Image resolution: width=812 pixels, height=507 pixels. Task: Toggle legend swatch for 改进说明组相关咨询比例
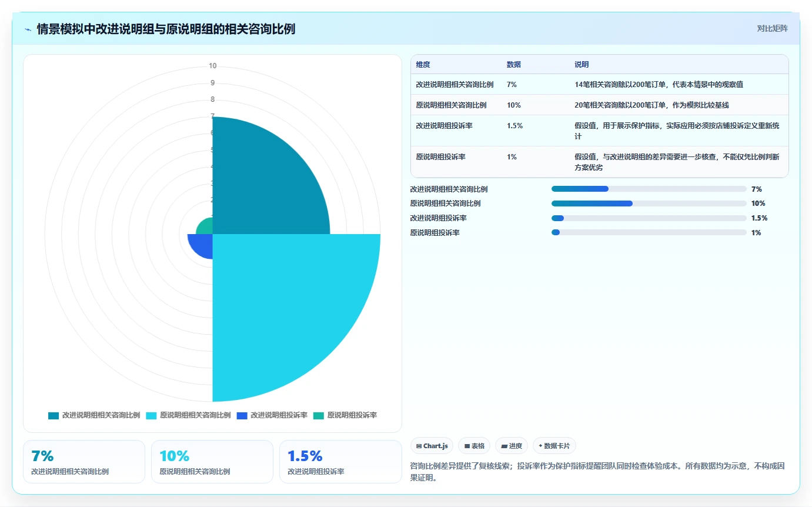(x=54, y=415)
